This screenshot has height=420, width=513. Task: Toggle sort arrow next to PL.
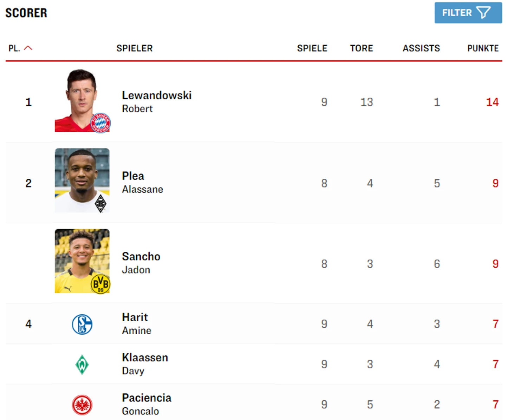(28, 48)
